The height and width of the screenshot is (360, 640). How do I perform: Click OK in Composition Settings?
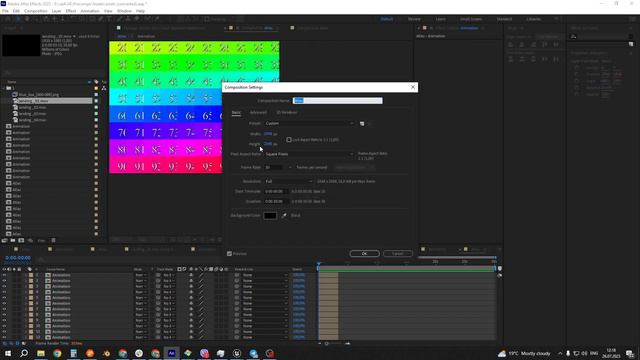point(364,253)
